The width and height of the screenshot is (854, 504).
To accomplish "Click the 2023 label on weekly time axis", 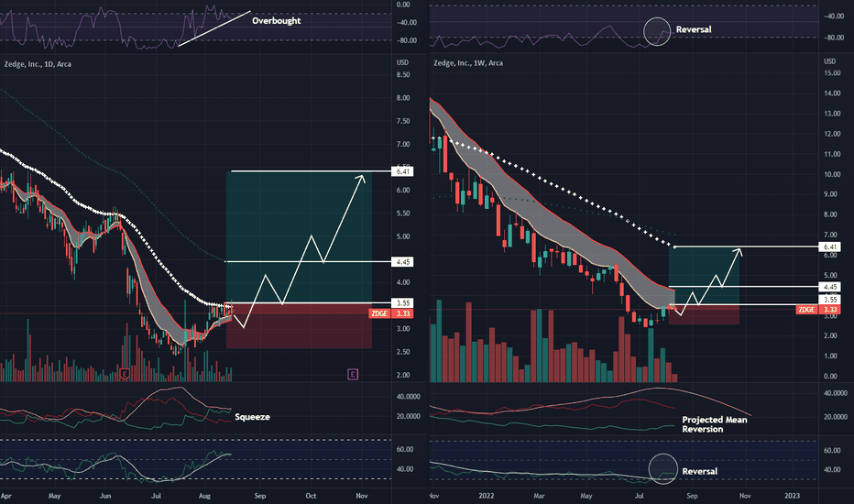I will 792,496.
